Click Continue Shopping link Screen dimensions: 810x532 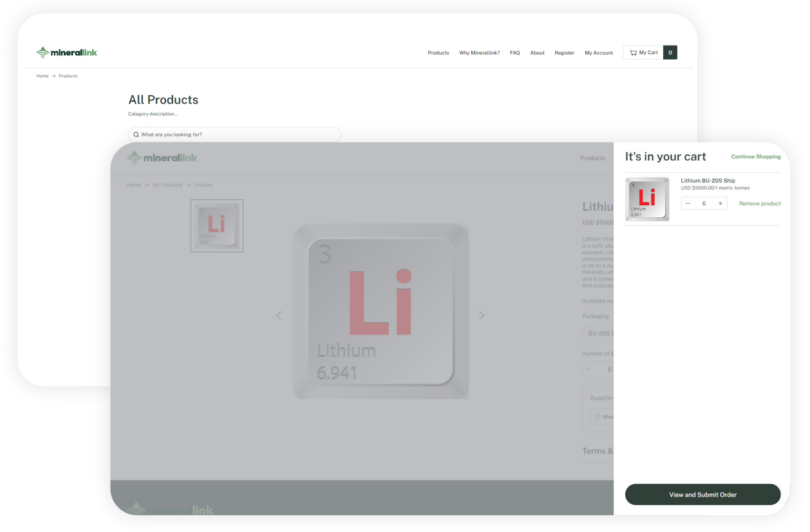756,157
